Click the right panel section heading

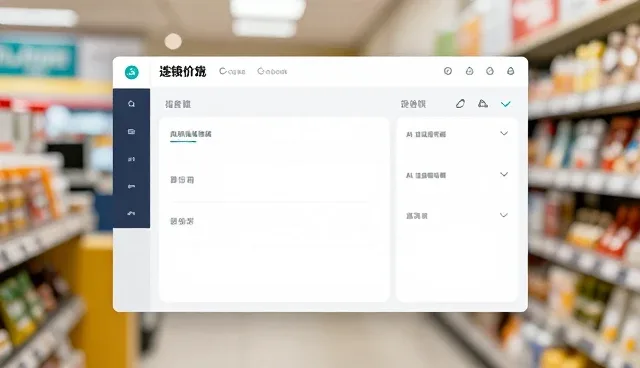tap(413, 104)
